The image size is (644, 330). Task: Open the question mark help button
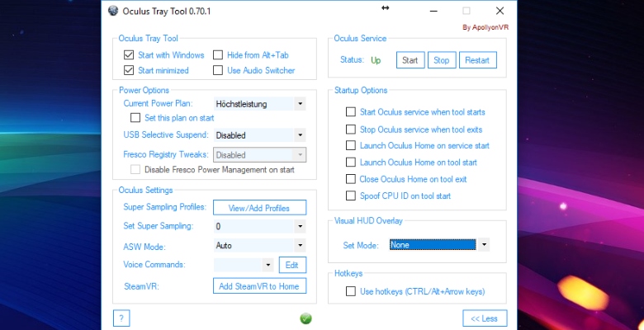click(121, 318)
